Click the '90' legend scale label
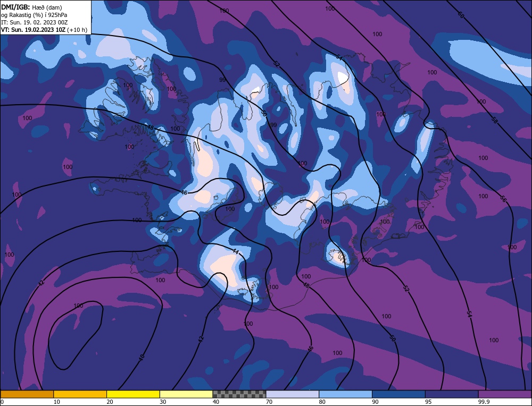Screen dimensions: 532x406 (375, 402)
